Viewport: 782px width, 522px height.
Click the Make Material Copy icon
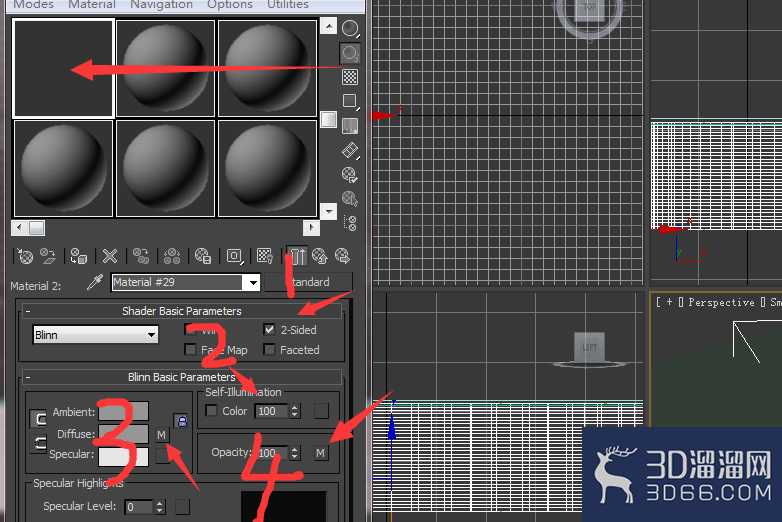click(141, 256)
